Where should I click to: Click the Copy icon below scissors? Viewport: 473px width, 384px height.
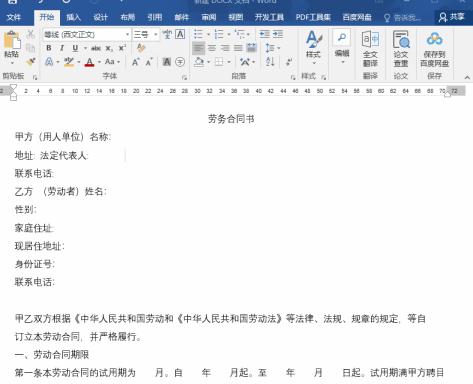[30, 48]
